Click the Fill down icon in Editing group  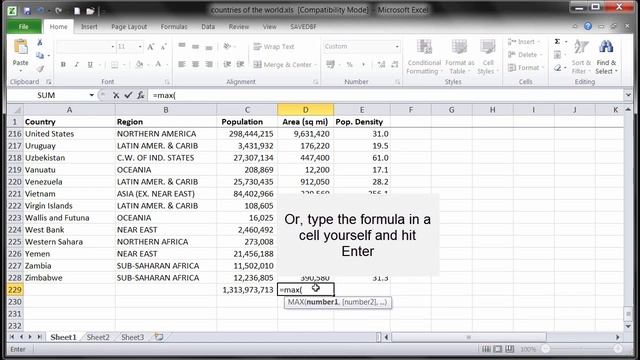pos(558,55)
